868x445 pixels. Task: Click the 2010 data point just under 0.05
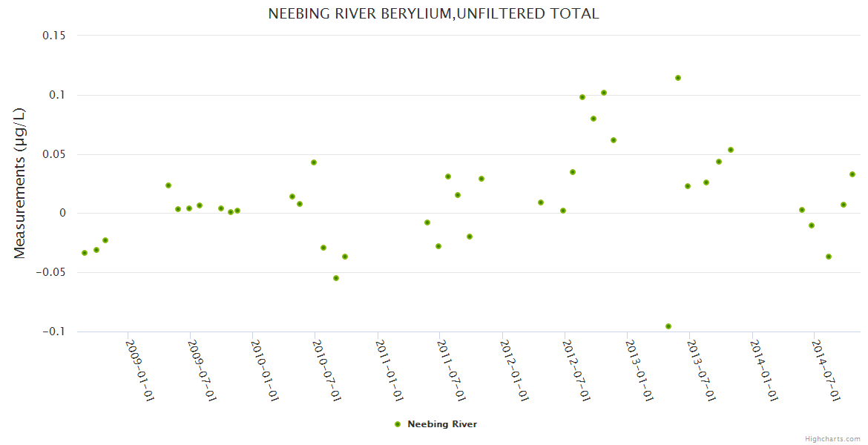[314, 162]
